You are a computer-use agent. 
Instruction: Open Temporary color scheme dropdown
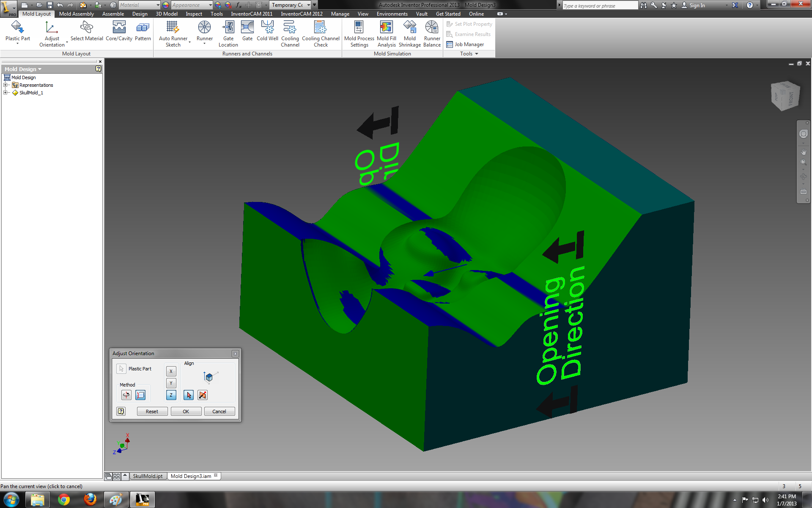(x=309, y=5)
